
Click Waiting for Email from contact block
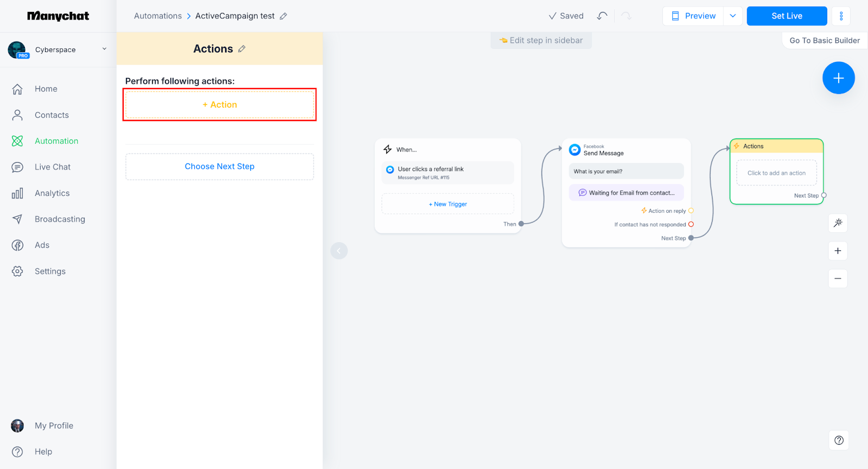(x=626, y=193)
